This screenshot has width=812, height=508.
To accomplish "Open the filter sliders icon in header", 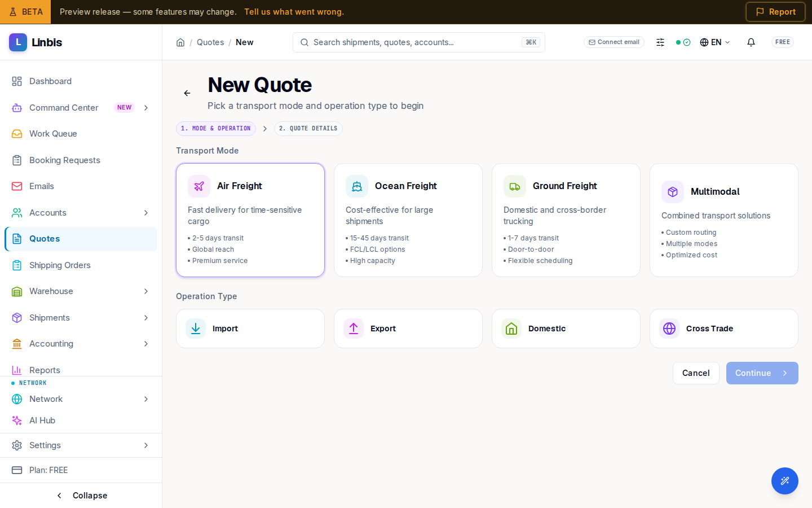I will pos(660,42).
